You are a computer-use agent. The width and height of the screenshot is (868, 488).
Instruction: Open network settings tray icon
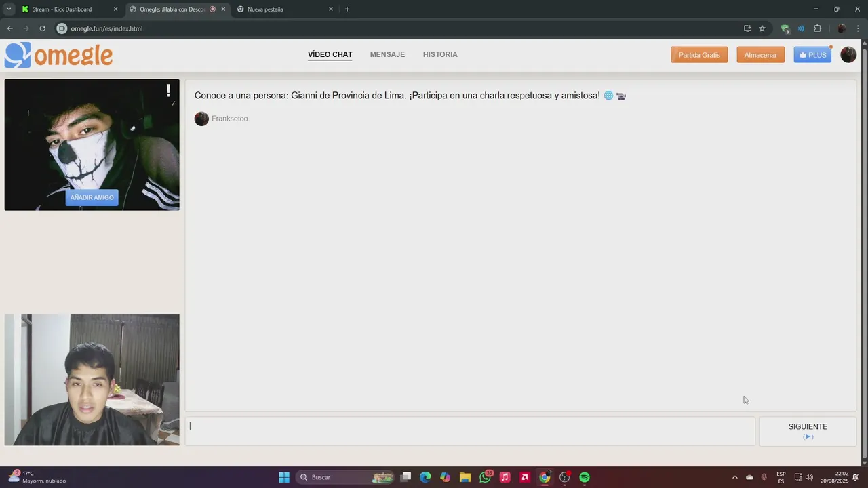pos(798,477)
